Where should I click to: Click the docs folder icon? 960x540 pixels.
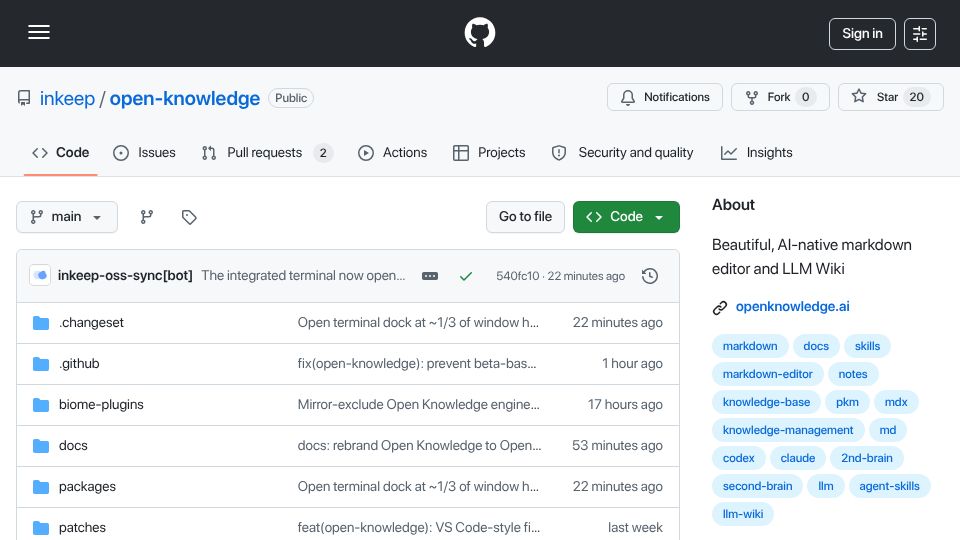[41, 446]
